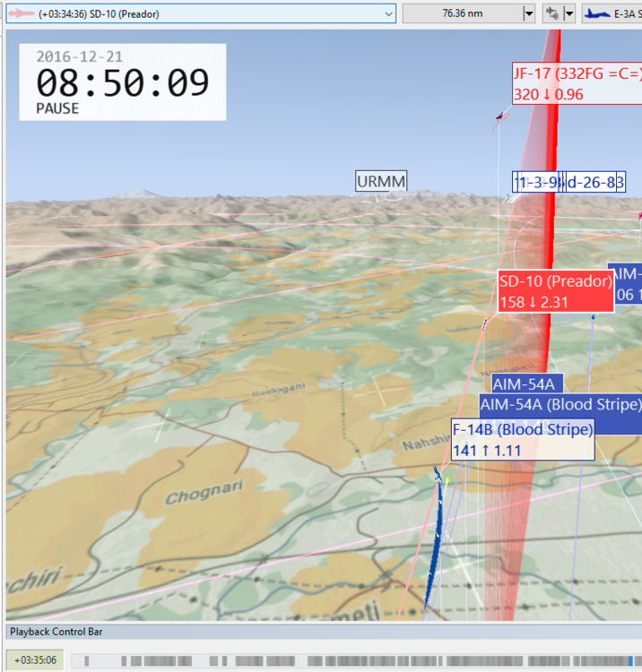This screenshot has width=642, height=672.
Task: Open the 76.36 nm distance dropdown arrow
Action: click(529, 13)
